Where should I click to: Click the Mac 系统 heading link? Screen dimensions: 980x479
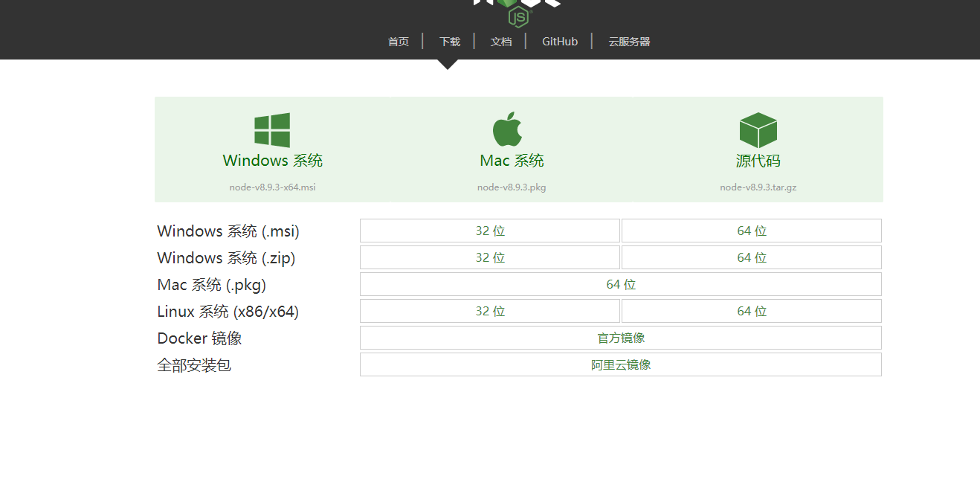pos(512,161)
